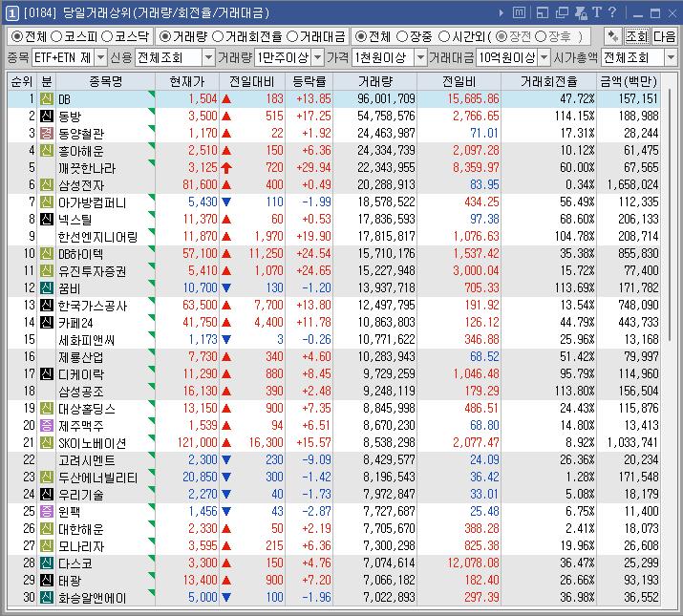
Task: Click the 다음 next button
Action: (664, 36)
